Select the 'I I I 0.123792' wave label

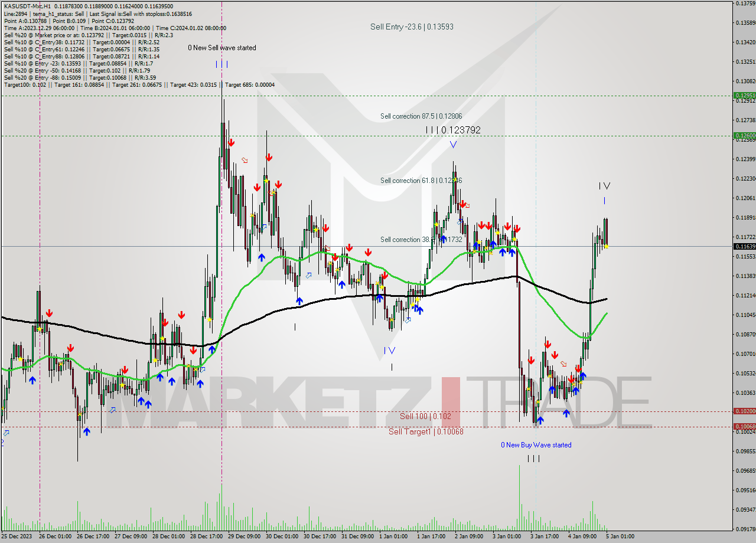pyautogui.click(x=453, y=130)
